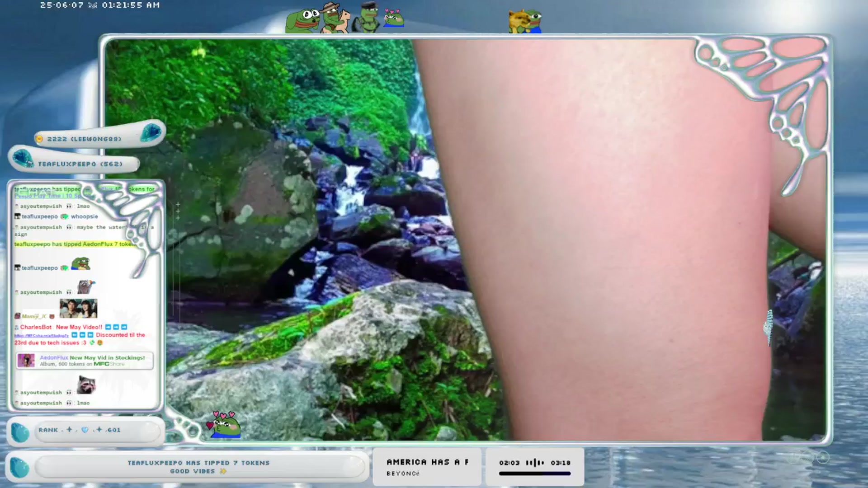Click the red-scarf Pepe emote at the top

302,21
